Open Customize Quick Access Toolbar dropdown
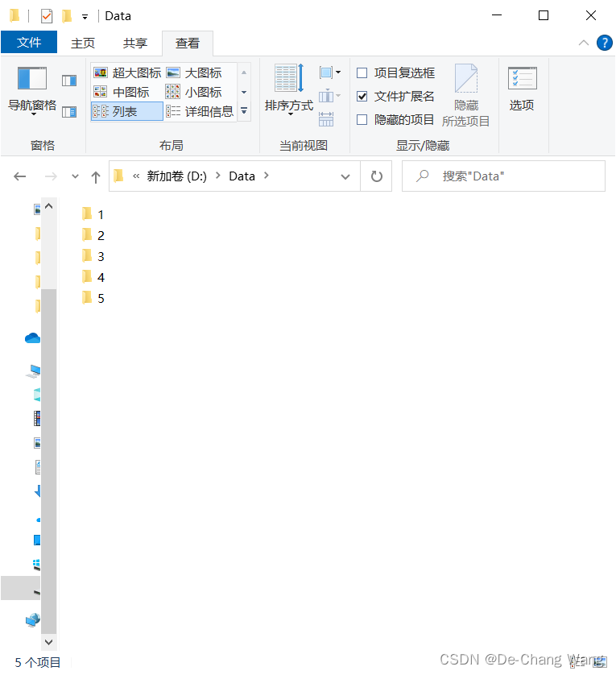The width and height of the screenshot is (616, 675). coord(85,17)
